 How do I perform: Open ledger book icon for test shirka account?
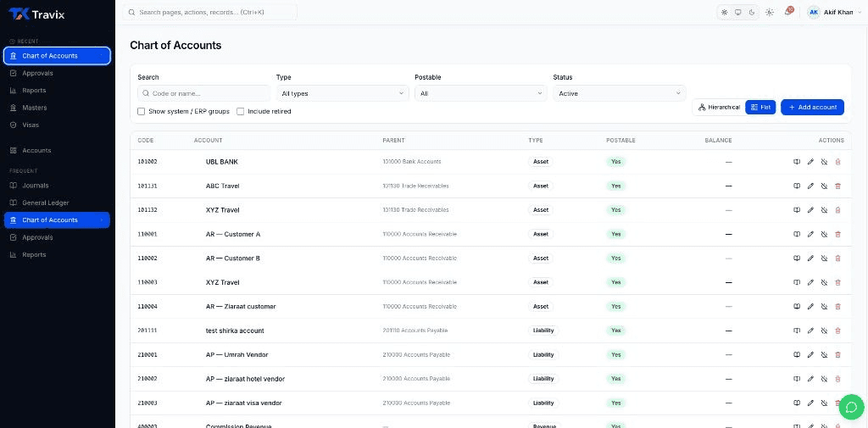(797, 331)
